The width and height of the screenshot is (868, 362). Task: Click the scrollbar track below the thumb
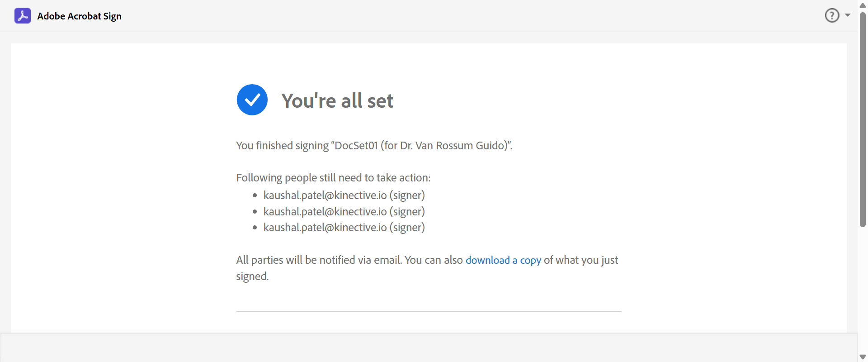click(x=863, y=290)
